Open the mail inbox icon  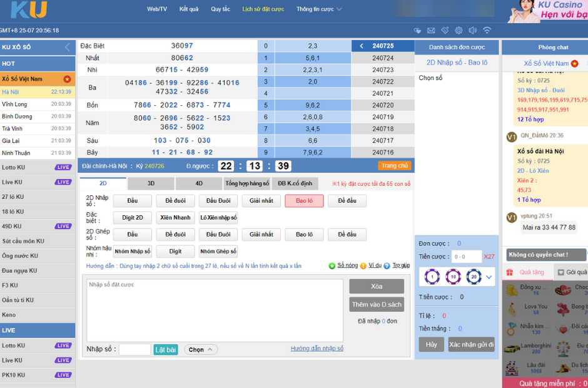pos(431,31)
